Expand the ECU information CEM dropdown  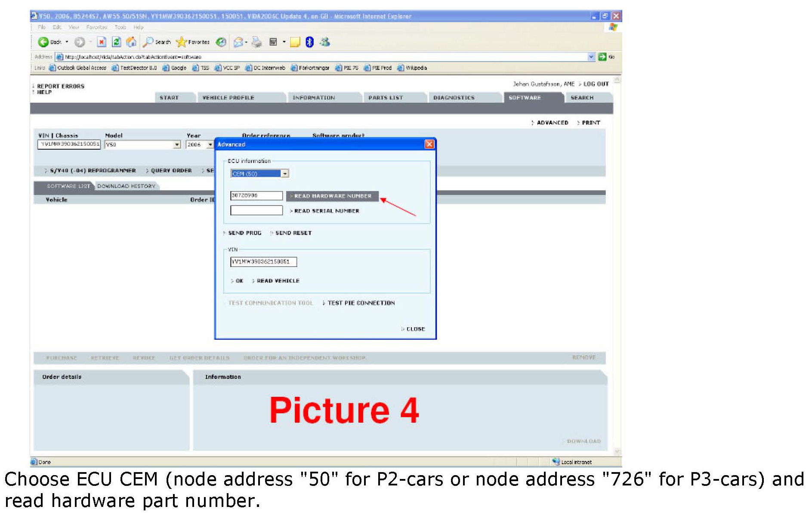[284, 174]
